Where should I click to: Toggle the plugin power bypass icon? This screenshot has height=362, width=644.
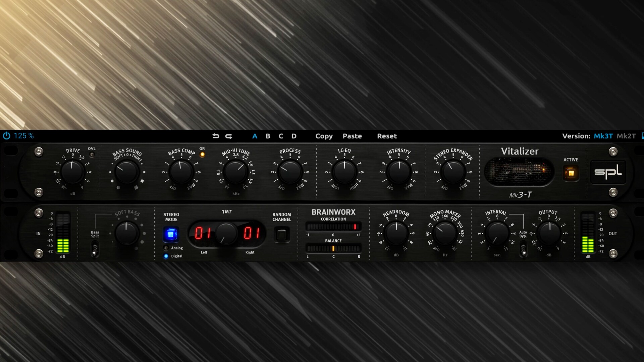tap(6, 136)
